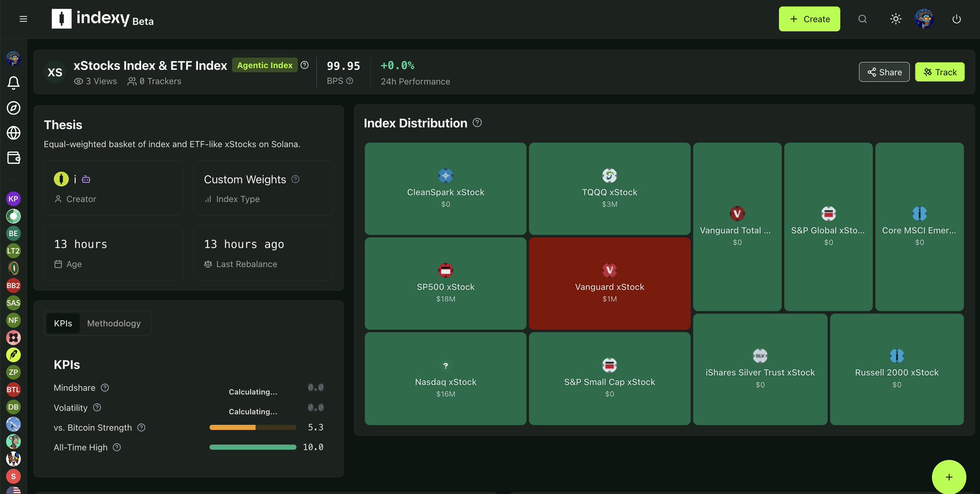Screen dimensions: 980x494
Task: Click the search magnifier icon
Action: (862, 19)
